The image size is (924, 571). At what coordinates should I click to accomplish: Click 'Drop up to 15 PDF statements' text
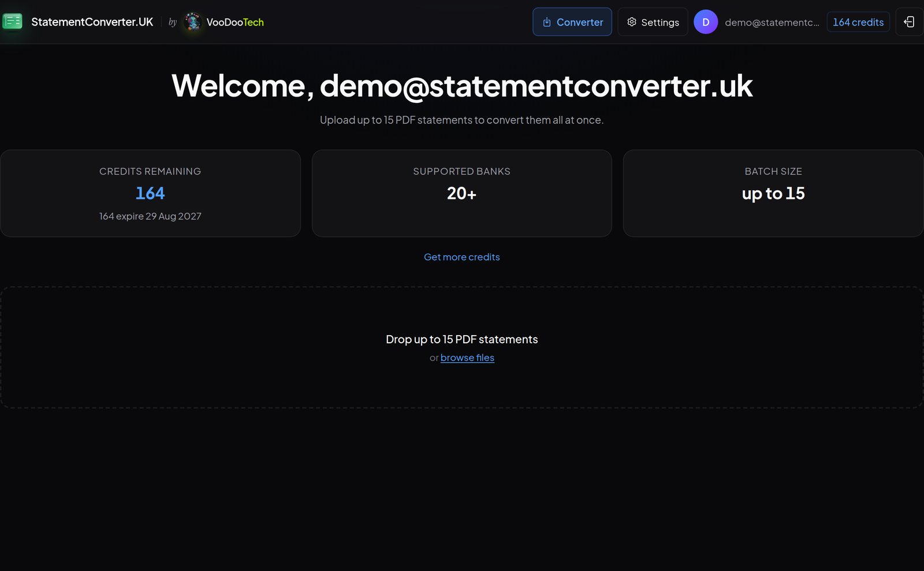(x=462, y=339)
